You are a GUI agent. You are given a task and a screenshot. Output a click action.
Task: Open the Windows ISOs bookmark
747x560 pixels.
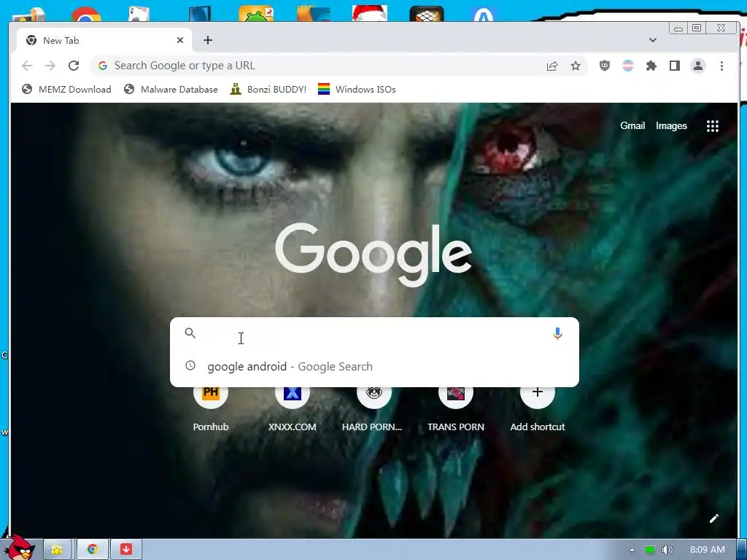[356, 90]
